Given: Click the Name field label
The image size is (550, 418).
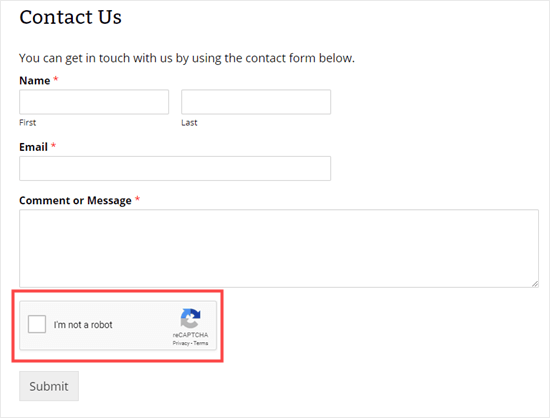Looking at the screenshot, I should coord(34,81).
